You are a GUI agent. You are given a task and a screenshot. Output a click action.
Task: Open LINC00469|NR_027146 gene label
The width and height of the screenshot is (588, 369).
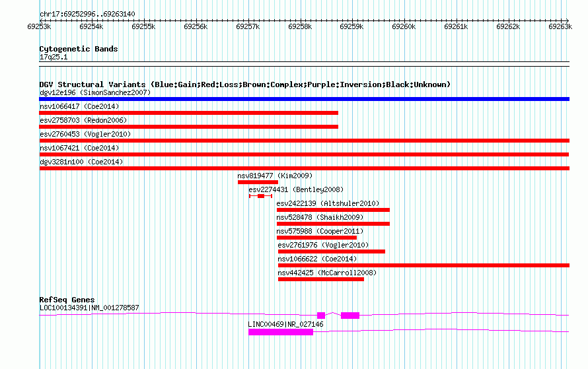[286, 324]
